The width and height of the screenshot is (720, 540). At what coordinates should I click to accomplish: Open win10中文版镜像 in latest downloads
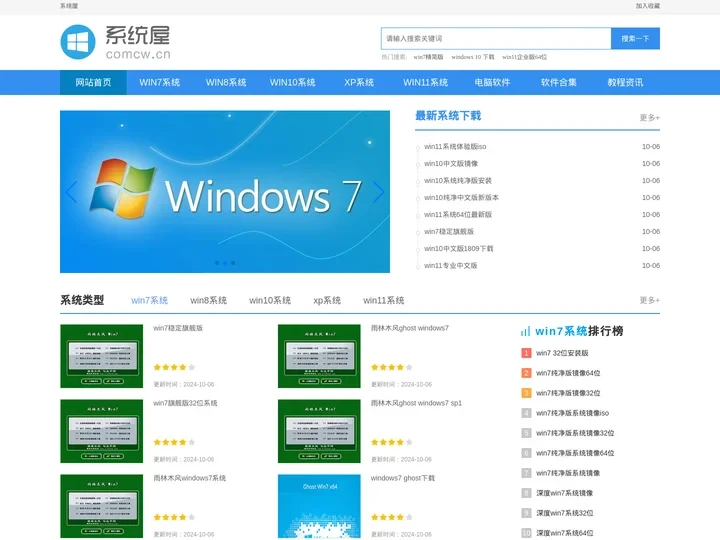(451, 163)
